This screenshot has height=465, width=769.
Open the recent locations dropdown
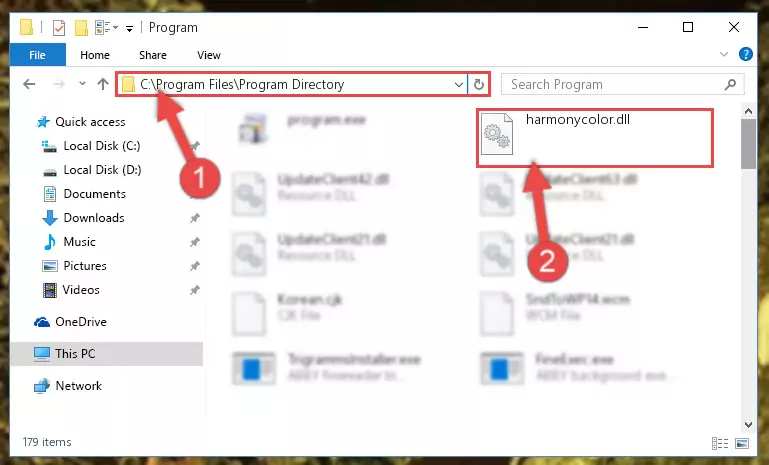pos(82,84)
